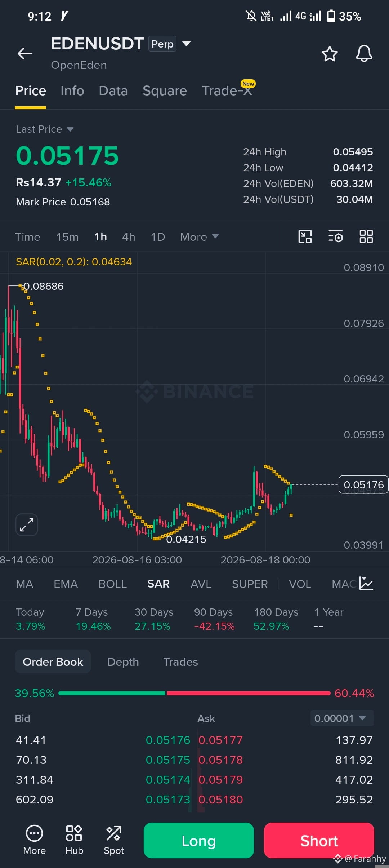Screen dimensions: 389x868
Task: Enable the AVL indicator
Action: click(201, 584)
